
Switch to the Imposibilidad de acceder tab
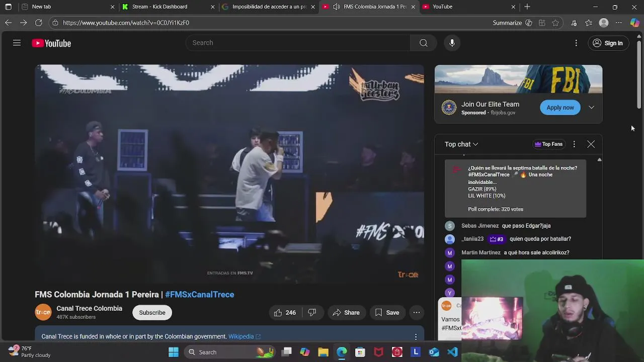269,7
